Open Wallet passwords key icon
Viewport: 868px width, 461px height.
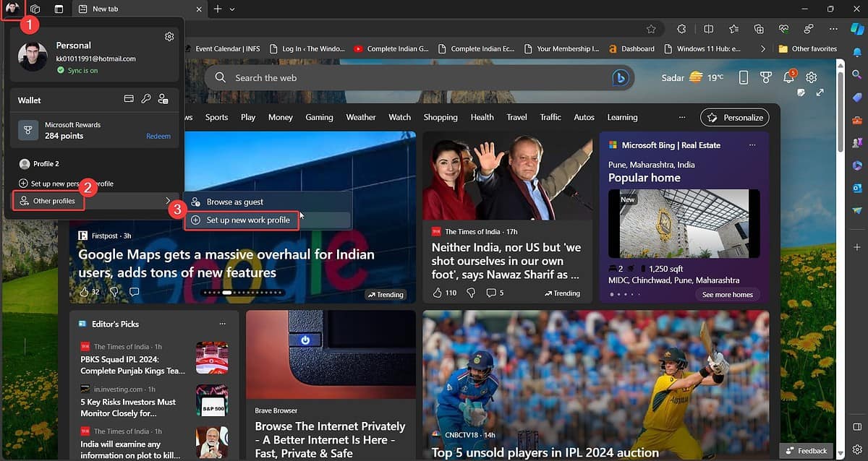tap(146, 99)
